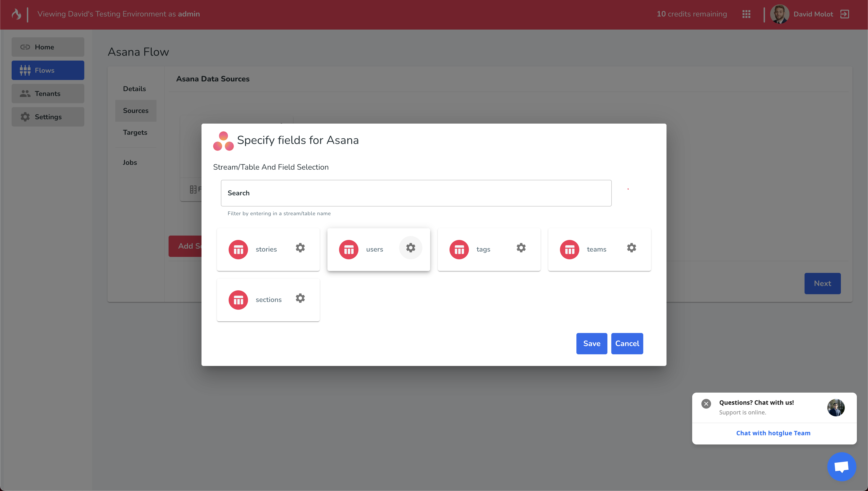Screen dimensions: 868x491
Task: Click David Molot's profile avatar
Action: [780, 14]
